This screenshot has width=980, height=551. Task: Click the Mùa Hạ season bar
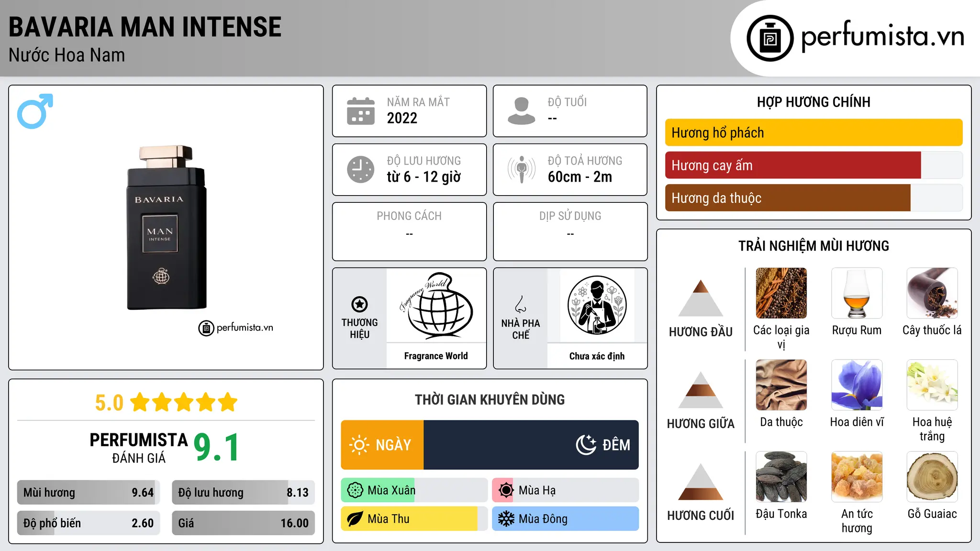pyautogui.click(x=566, y=490)
